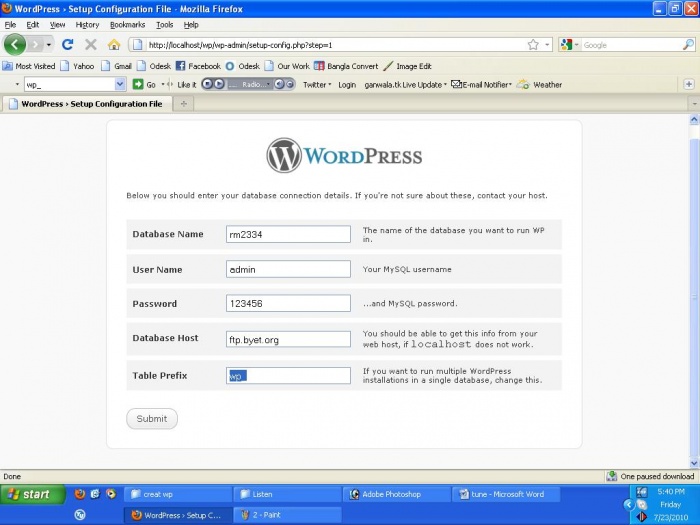Click the paused download status icon
700x525 pixels.
pos(612,476)
